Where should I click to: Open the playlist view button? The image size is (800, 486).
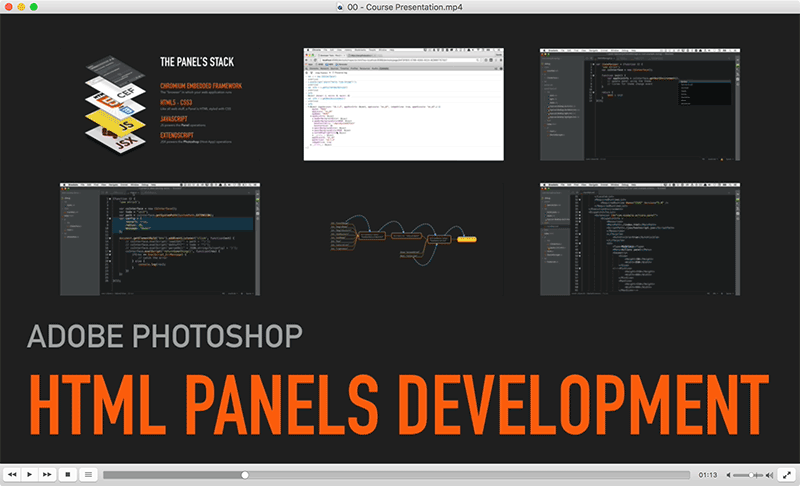coord(88,475)
